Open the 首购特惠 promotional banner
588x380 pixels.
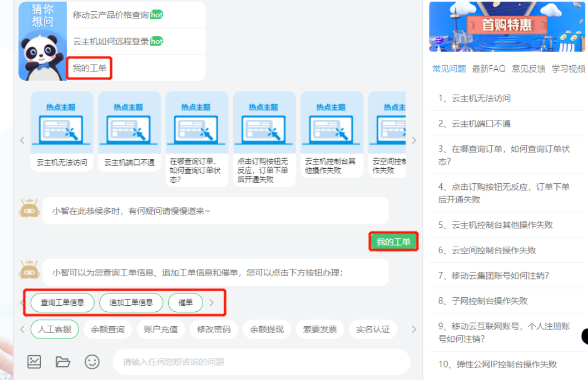tap(507, 26)
